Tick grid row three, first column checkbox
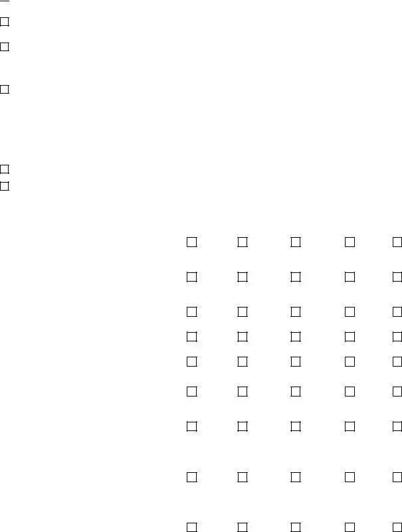The image size is (402, 532). [x=191, y=311]
